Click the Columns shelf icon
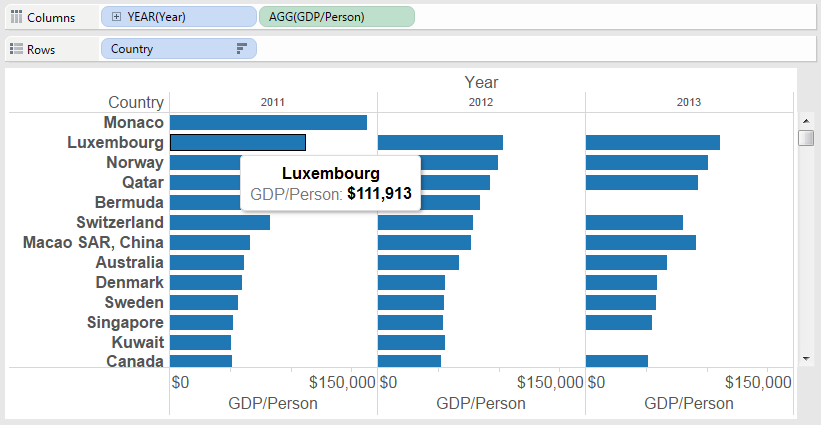The width and height of the screenshot is (821, 425). coord(16,17)
